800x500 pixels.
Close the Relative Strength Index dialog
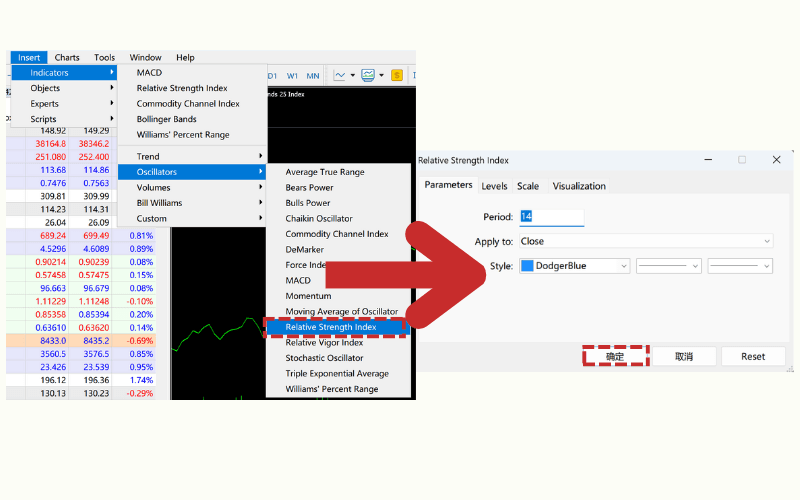pos(777,160)
